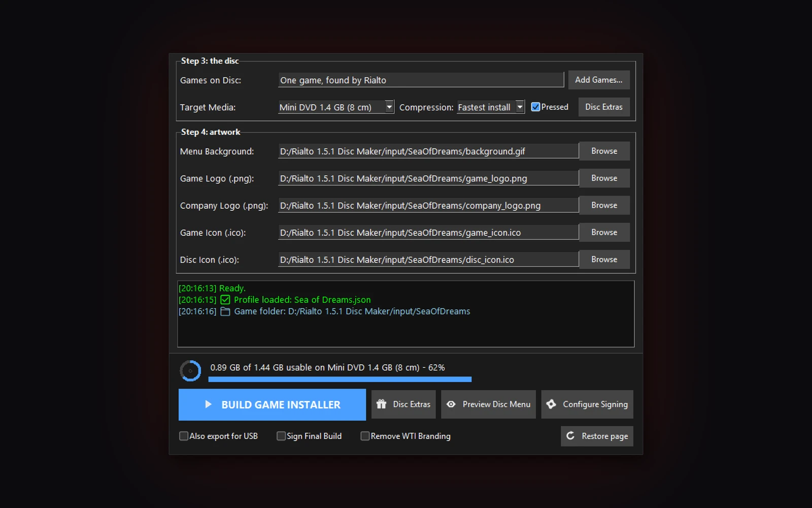Open Configure Signing

pos(587,404)
